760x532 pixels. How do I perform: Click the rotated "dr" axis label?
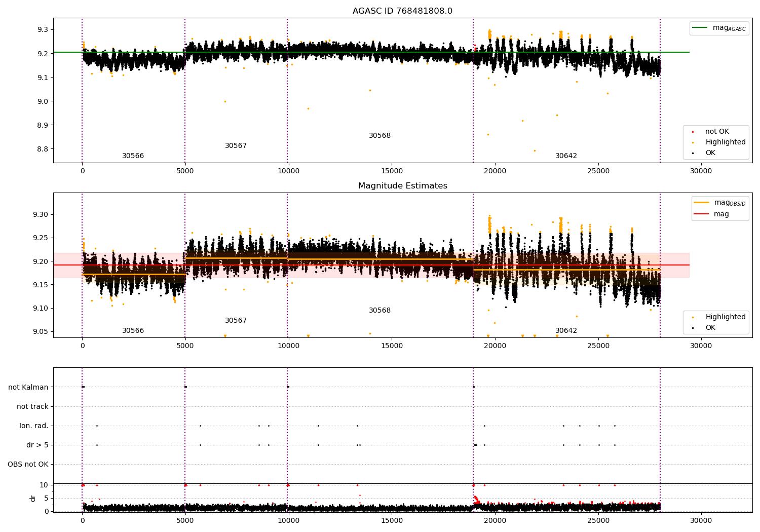[x=33, y=498]
